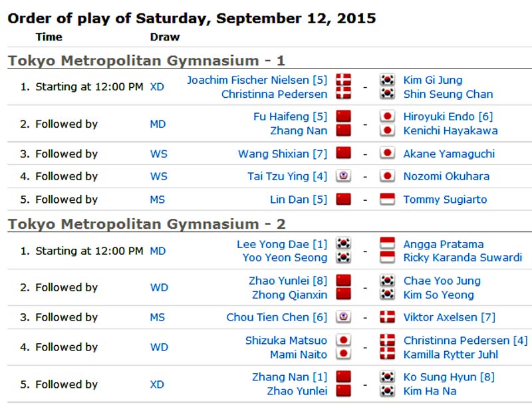
Task: Open Ricky Karanda Suwardi player link
Action: click(x=462, y=257)
